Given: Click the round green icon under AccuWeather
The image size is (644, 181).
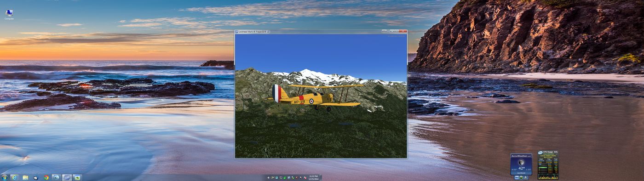Looking at the screenshot, I should click(521, 177).
